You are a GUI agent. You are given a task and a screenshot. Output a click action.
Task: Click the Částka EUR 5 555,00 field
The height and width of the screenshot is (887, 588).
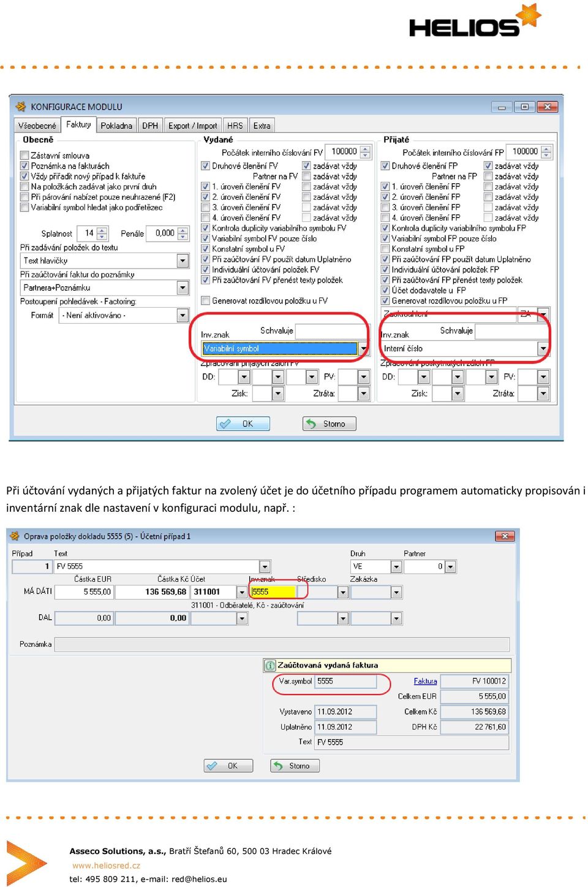pyautogui.click(x=84, y=592)
